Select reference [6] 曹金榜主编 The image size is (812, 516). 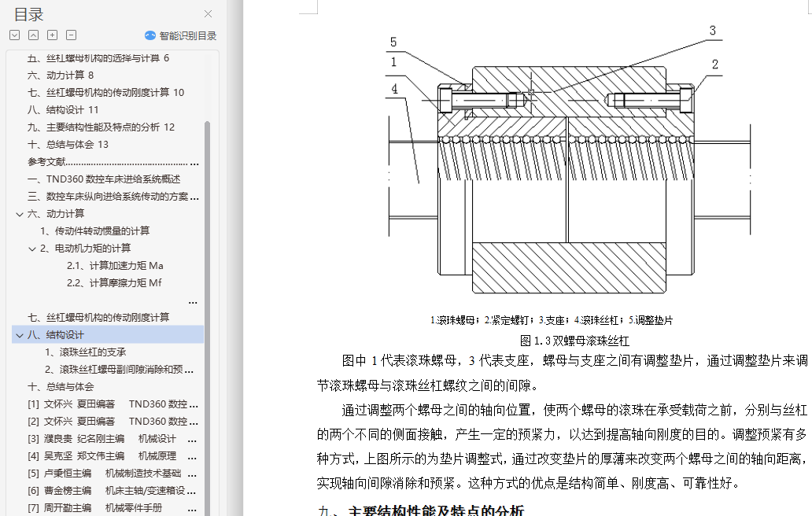[x=113, y=491]
